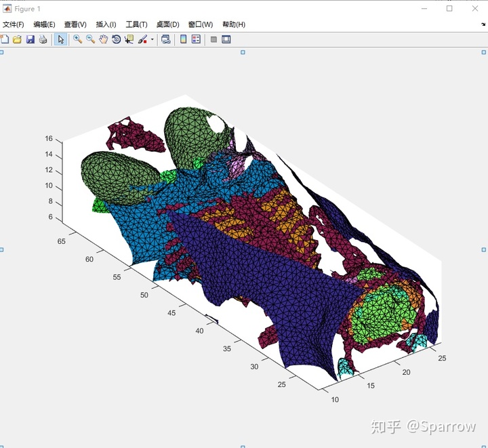Click the axis tick label 65

(x=61, y=241)
